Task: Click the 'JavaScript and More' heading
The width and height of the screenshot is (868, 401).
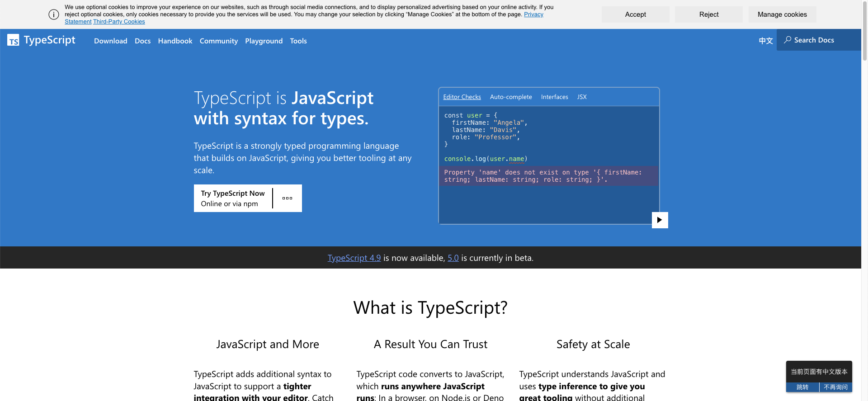Action: (x=268, y=344)
